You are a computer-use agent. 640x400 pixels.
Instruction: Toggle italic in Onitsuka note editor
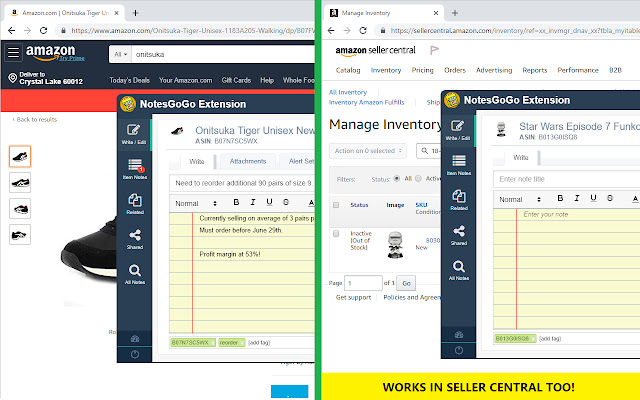[x=253, y=202]
